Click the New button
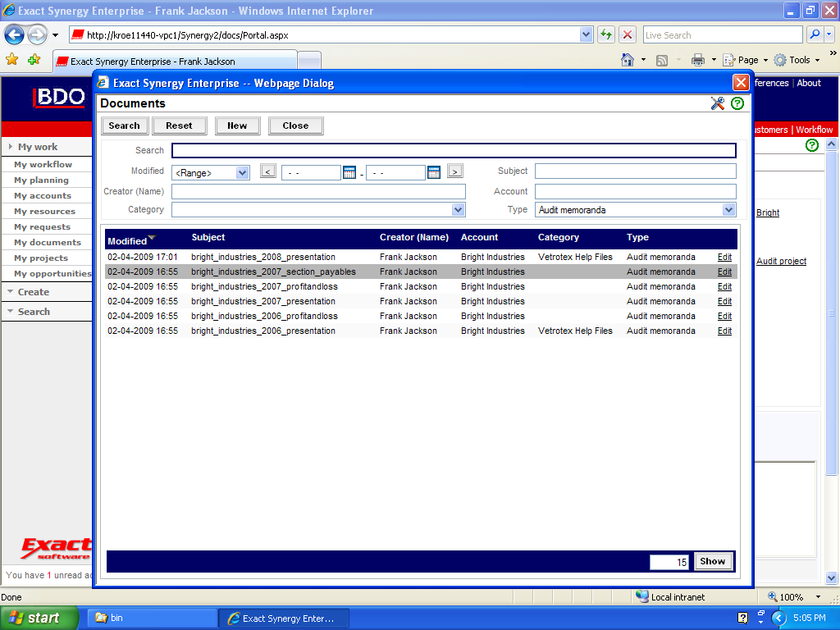 pyautogui.click(x=237, y=126)
